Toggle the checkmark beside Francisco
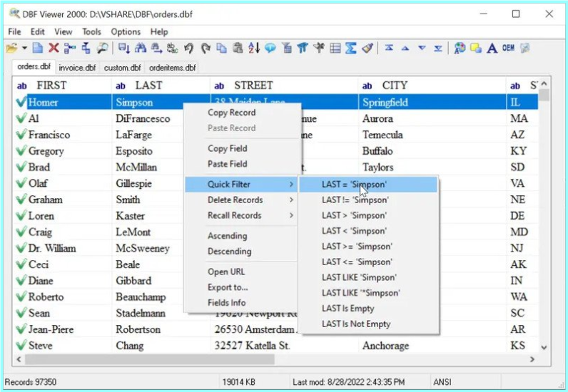The image size is (568, 392). pyautogui.click(x=21, y=135)
